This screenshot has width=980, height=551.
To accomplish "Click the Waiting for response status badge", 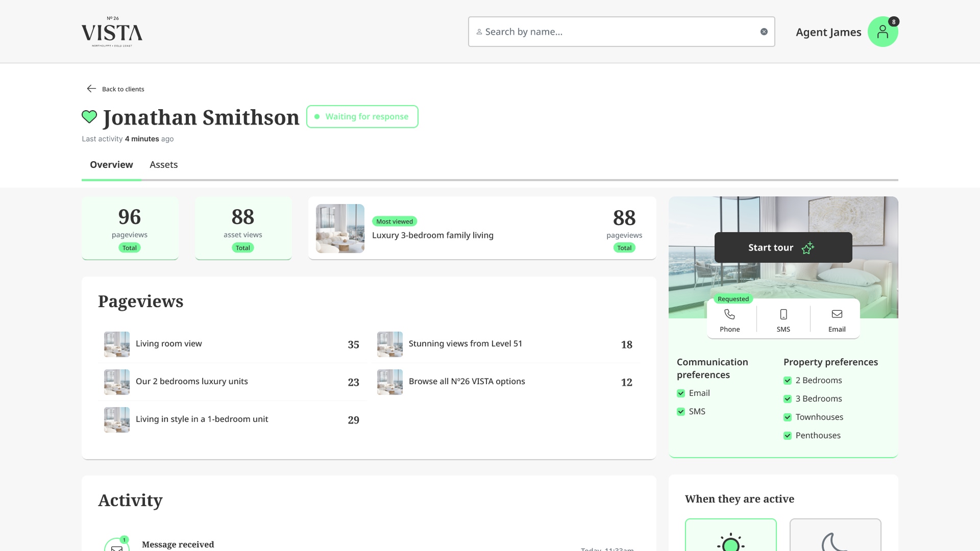I will (362, 117).
